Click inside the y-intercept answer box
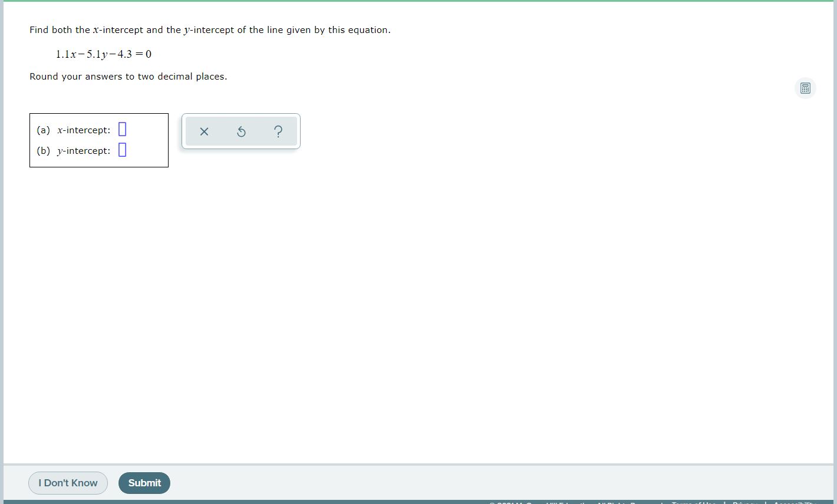 click(122, 149)
